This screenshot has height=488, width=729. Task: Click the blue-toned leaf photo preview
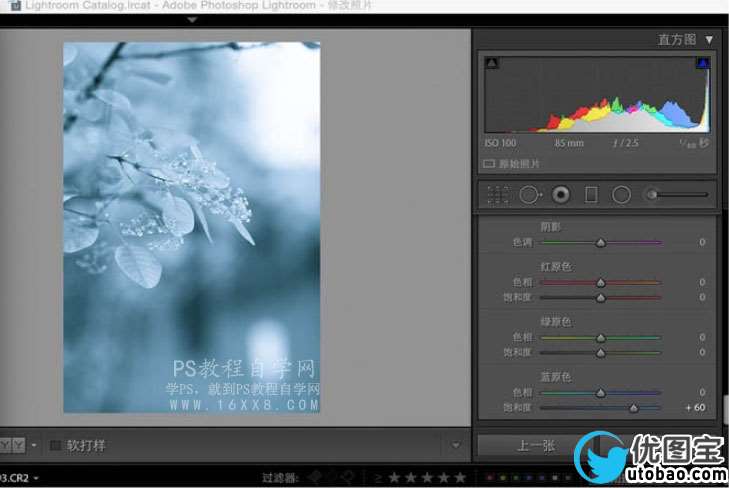click(192, 227)
